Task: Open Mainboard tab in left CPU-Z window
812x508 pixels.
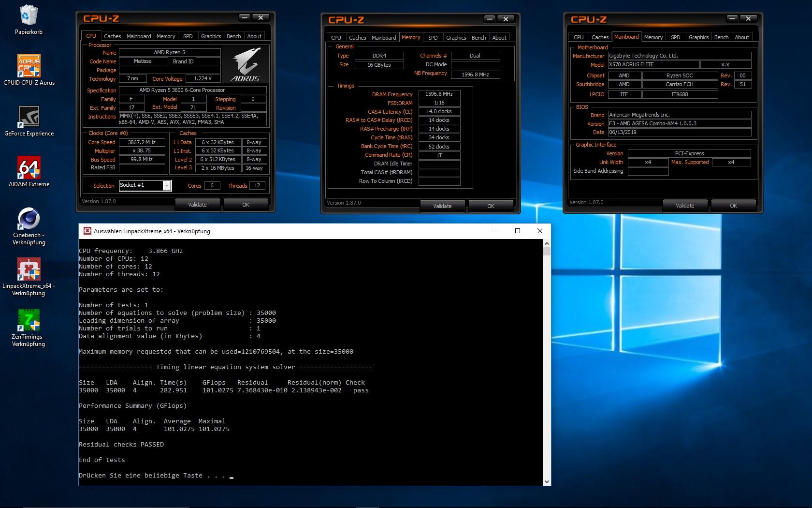Action: click(139, 36)
